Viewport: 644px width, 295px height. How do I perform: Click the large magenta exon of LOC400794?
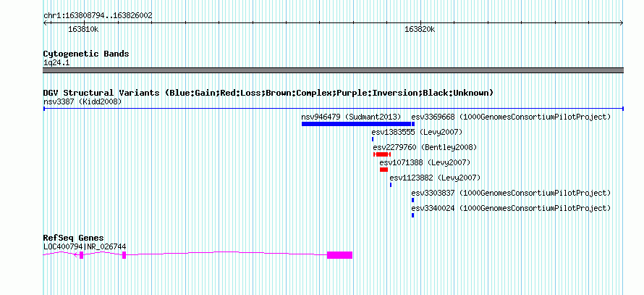click(339, 255)
